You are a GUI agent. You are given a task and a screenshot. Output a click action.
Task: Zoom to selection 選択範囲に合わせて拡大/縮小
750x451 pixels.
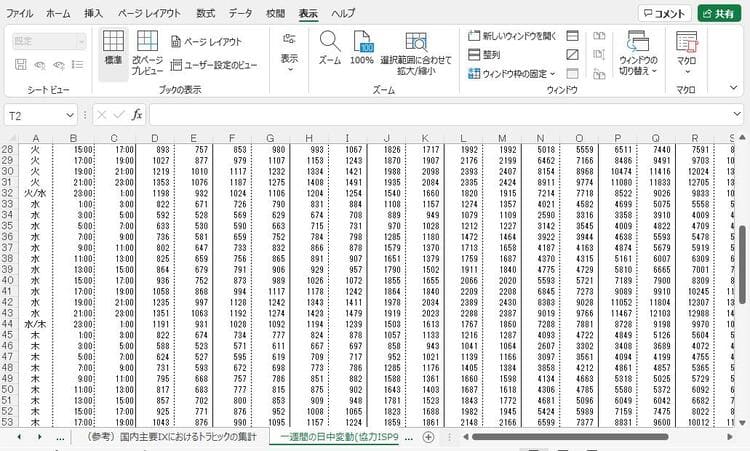pos(416,53)
